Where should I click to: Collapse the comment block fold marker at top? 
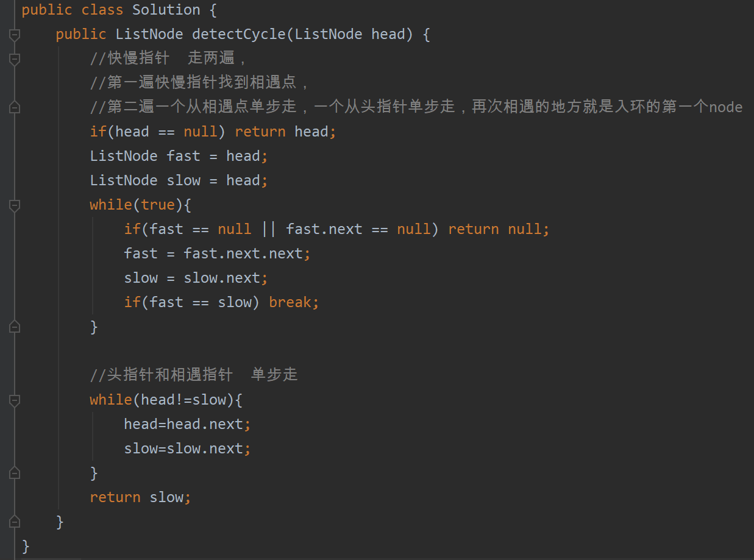point(15,59)
